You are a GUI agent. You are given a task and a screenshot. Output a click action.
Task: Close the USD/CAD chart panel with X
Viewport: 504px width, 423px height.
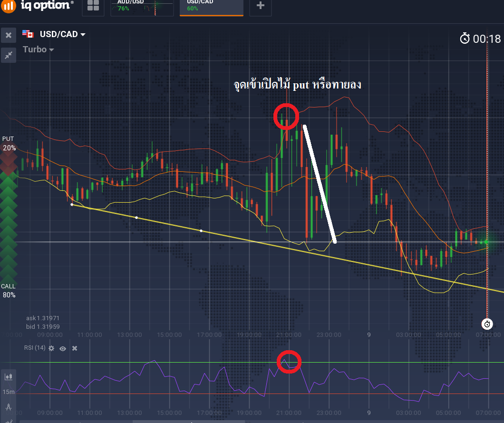point(9,35)
